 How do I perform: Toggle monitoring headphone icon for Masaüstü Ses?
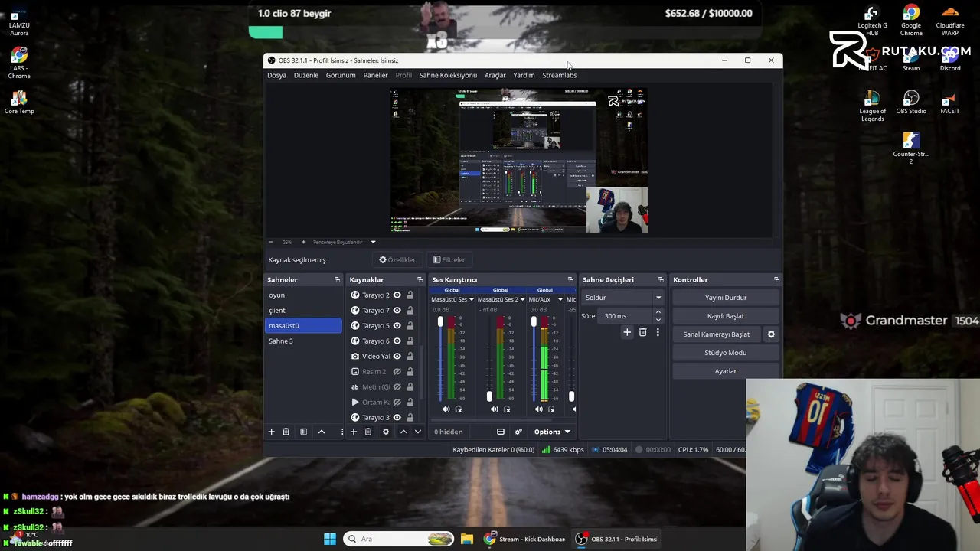459,409
